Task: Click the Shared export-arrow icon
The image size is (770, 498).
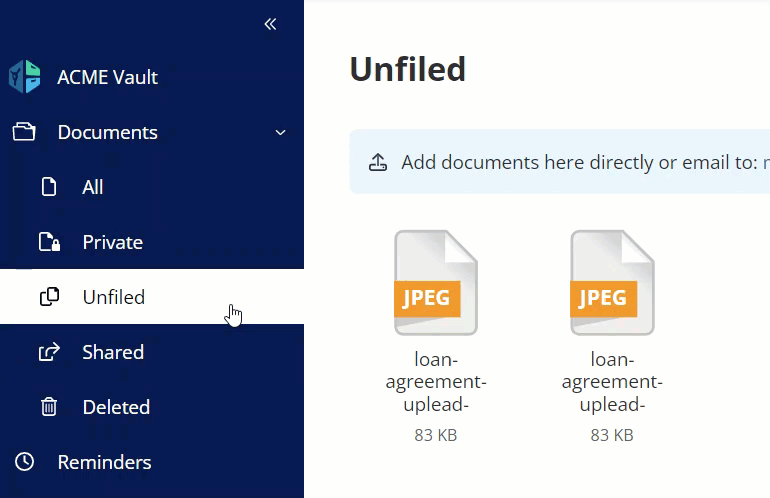Action: (x=49, y=352)
